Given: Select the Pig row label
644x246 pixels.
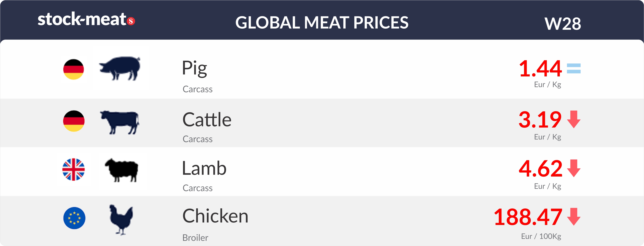Looking at the screenshot, I should (x=195, y=68).
